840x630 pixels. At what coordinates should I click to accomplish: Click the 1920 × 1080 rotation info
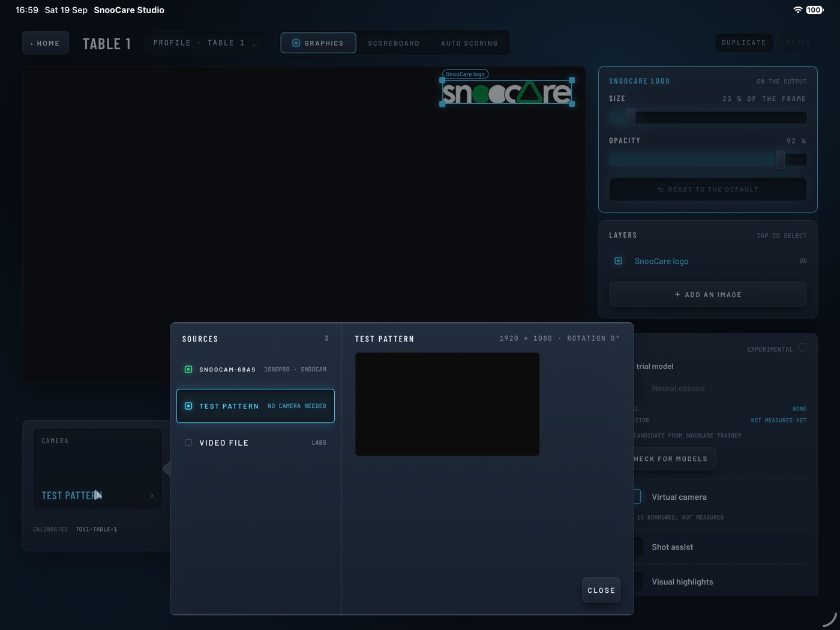560,338
